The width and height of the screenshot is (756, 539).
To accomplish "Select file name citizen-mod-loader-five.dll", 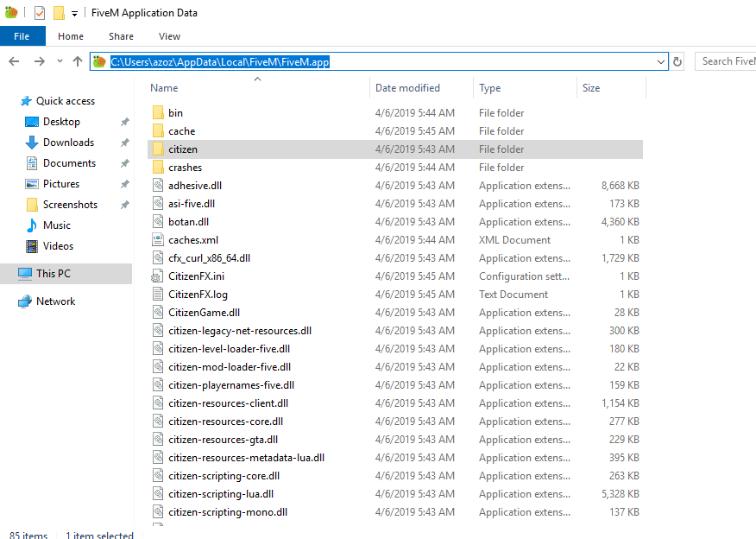I will click(x=230, y=367).
